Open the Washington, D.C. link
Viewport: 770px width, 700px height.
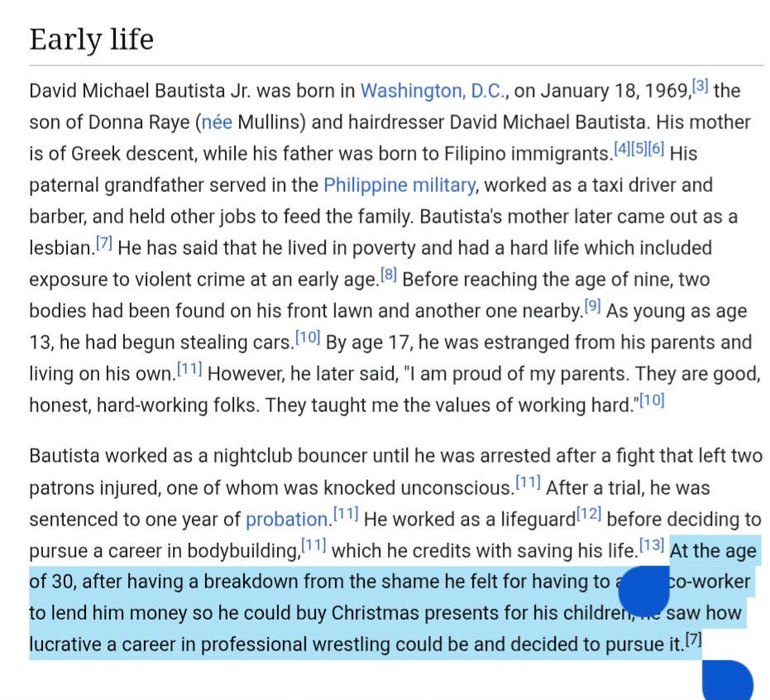433,91
